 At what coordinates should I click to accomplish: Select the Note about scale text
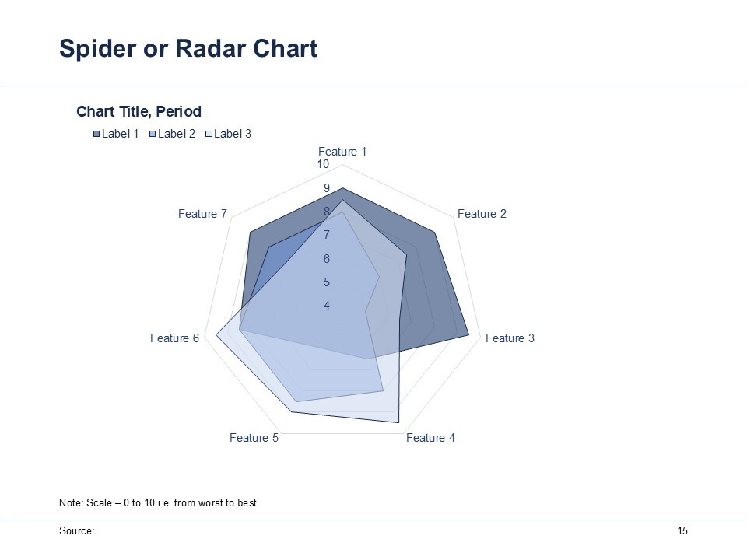pyautogui.click(x=158, y=503)
